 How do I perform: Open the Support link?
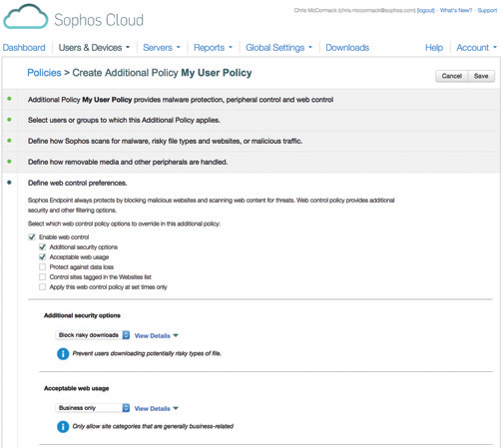(487, 10)
